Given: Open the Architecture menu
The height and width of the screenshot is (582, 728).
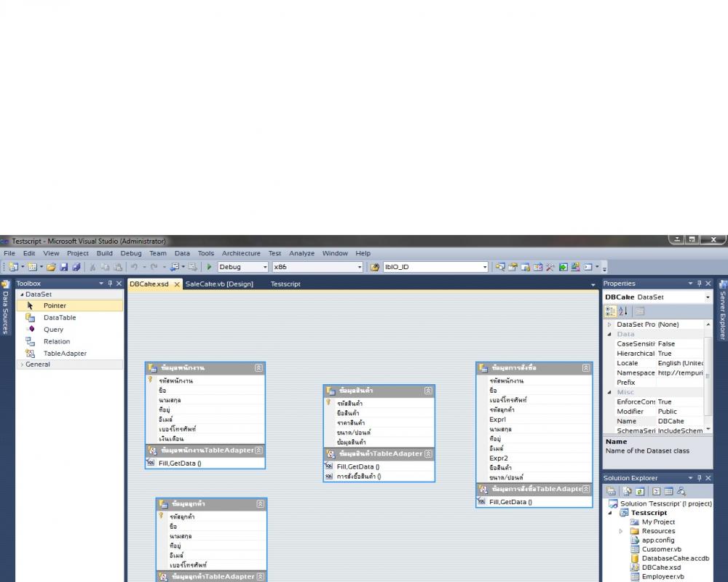Looking at the screenshot, I should [x=241, y=253].
